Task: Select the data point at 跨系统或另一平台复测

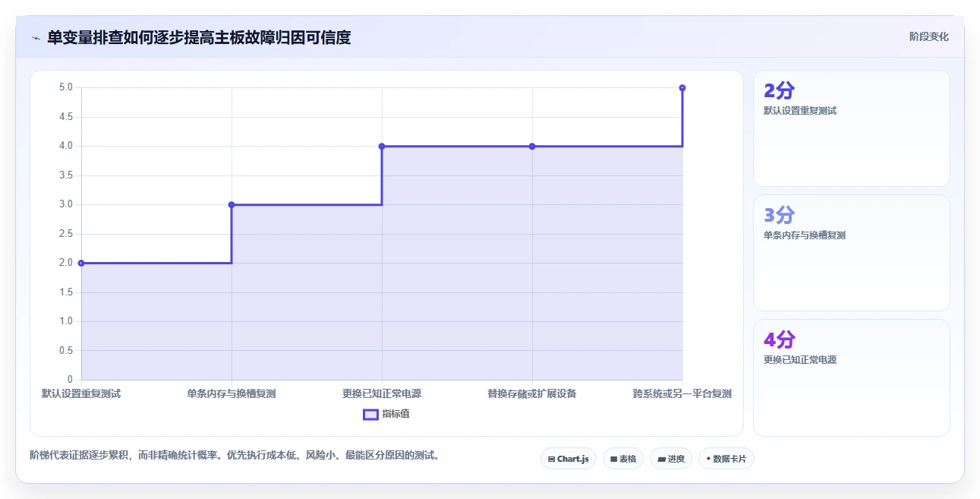Action: tap(682, 88)
